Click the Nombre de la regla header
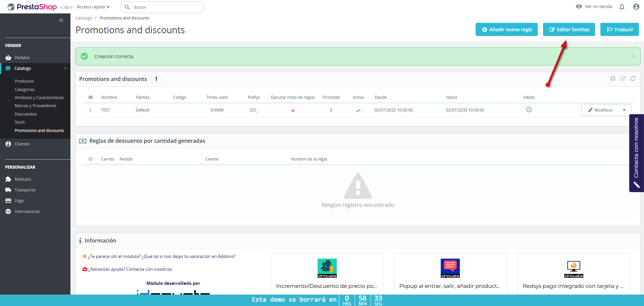 (309, 159)
